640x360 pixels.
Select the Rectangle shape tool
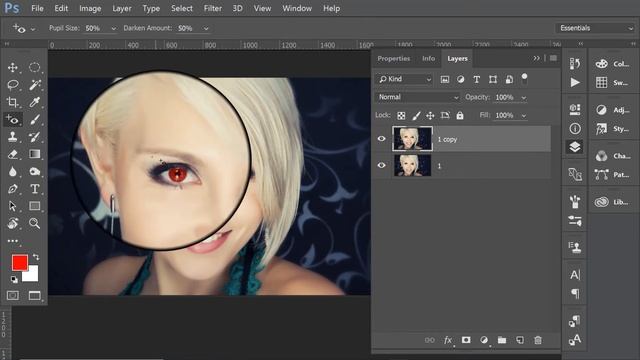(35, 206)
